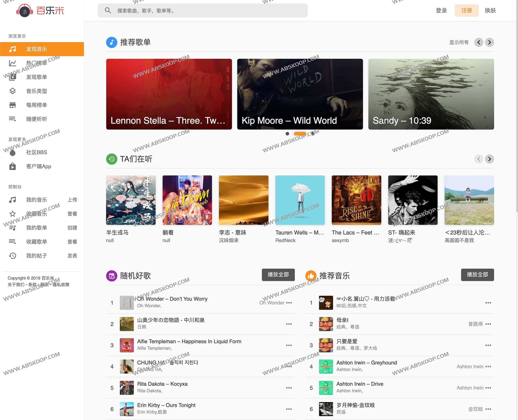
Task: Click 播放全部 for 随机好歌
Action: (x=278, y=275)
